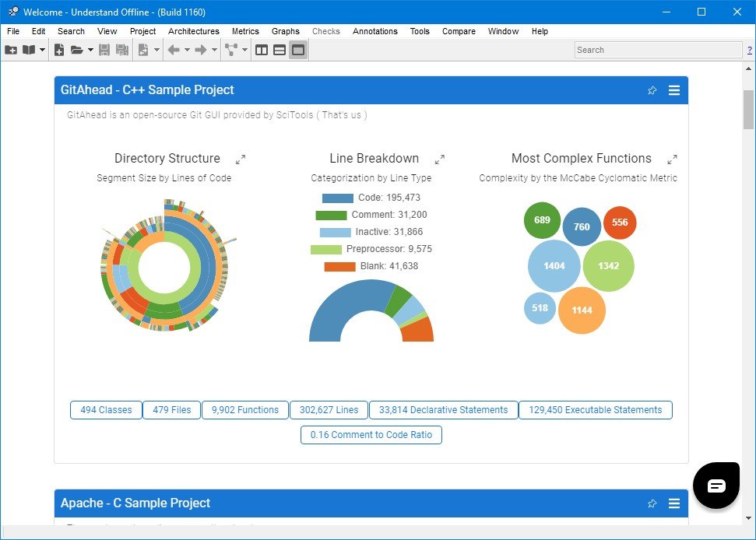Select the single window layout icon
This screenshot has width=756, height=540.
(x=298, y=50)
